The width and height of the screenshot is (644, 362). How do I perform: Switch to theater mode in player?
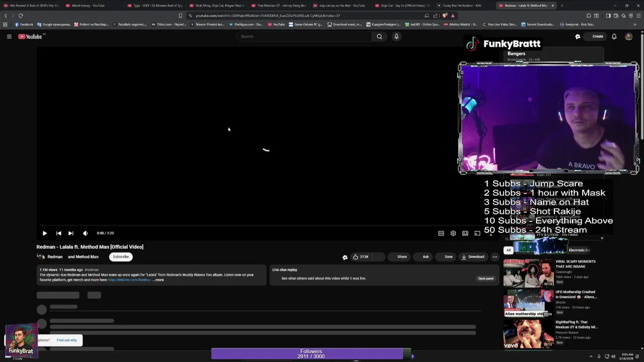click(465, 233)
